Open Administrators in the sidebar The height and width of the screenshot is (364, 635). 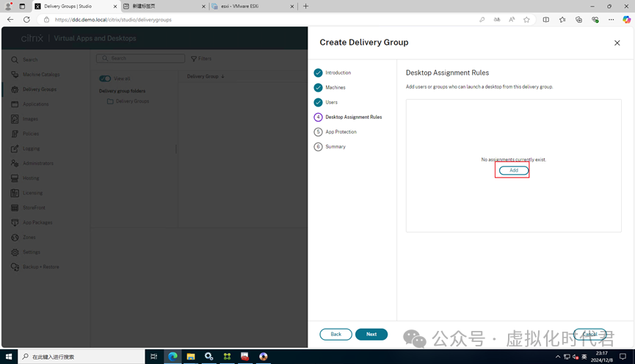pyautogui.click(x=32, y=163)
